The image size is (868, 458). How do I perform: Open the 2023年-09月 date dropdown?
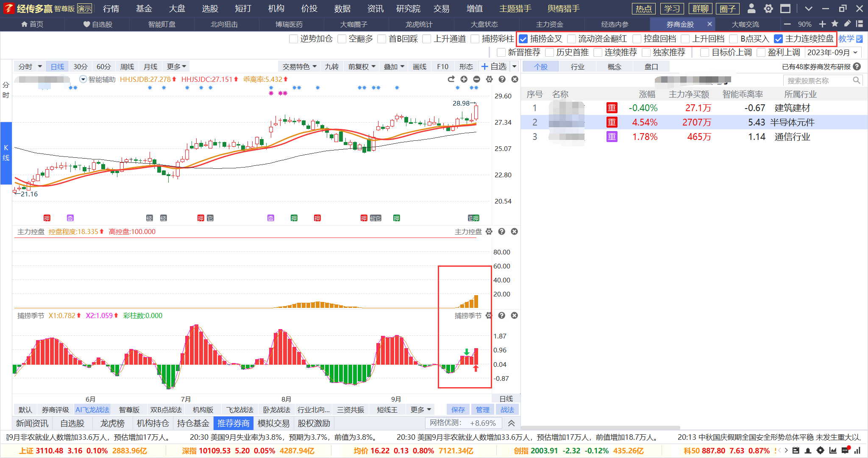point(832,53)
